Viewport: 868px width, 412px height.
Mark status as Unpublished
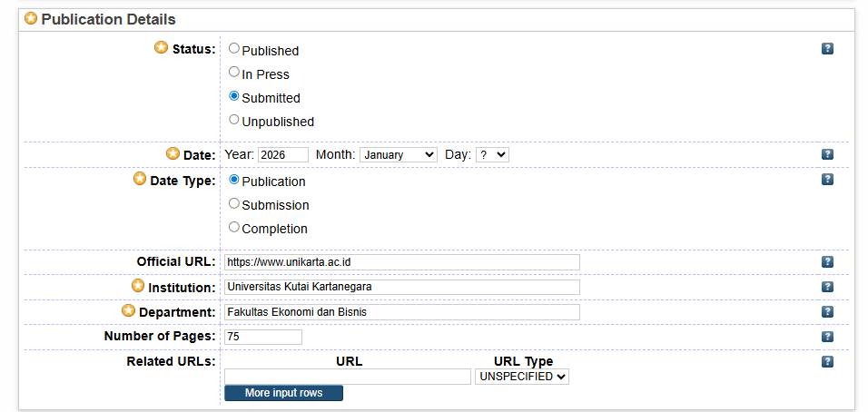pyautogui.click(x=234, y=120)
